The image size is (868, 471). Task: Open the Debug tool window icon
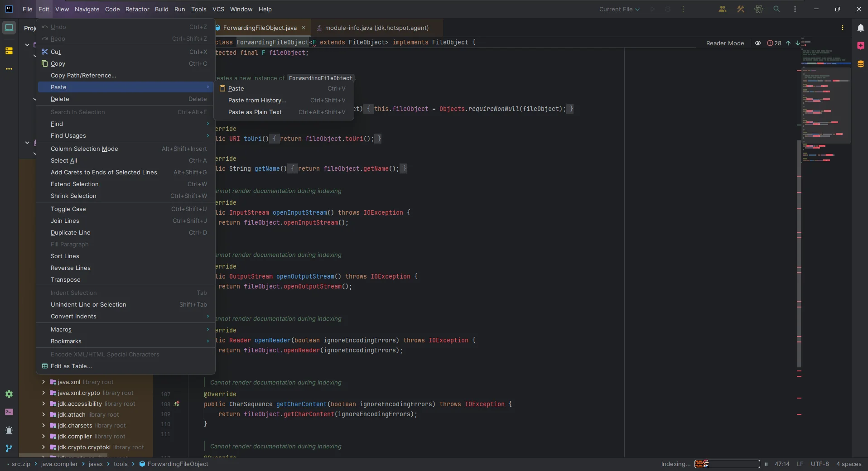[9, 430]
